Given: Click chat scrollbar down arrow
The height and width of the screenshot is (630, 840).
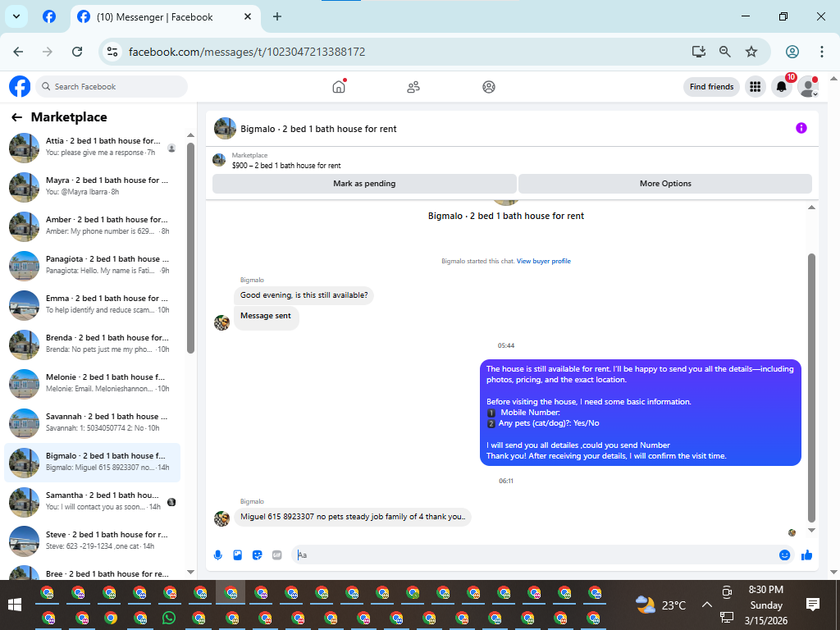Looking at the screenshot, I should [811, 531].
